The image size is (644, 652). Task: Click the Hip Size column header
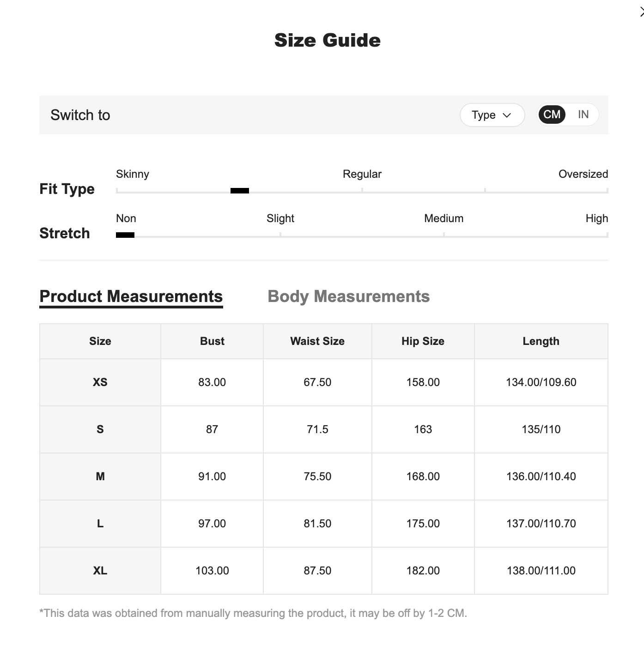pos(423,341)
